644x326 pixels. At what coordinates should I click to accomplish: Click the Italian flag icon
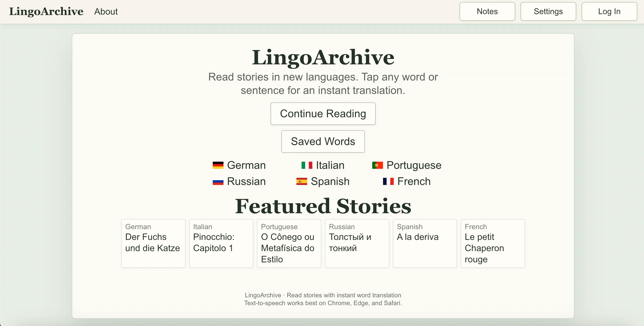click(307, 165)
